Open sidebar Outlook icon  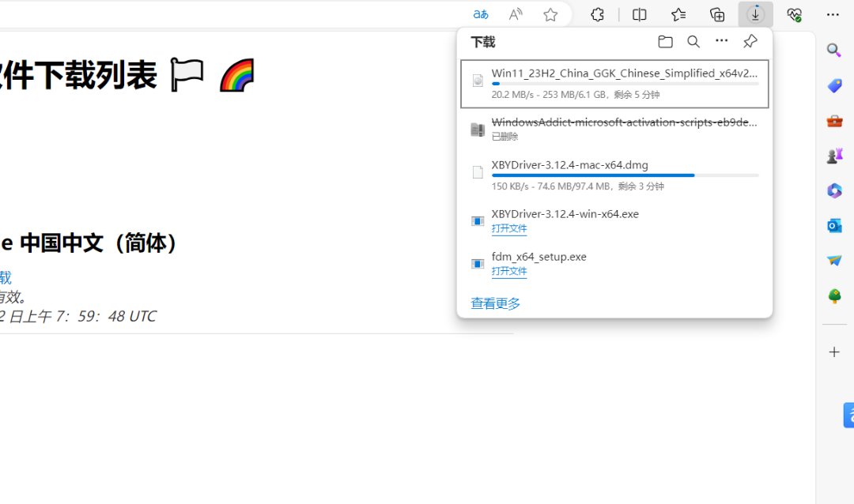(834, 226)
